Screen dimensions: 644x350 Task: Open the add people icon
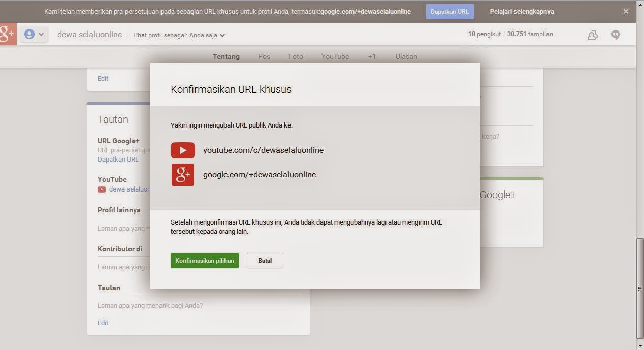click(592, 35)
